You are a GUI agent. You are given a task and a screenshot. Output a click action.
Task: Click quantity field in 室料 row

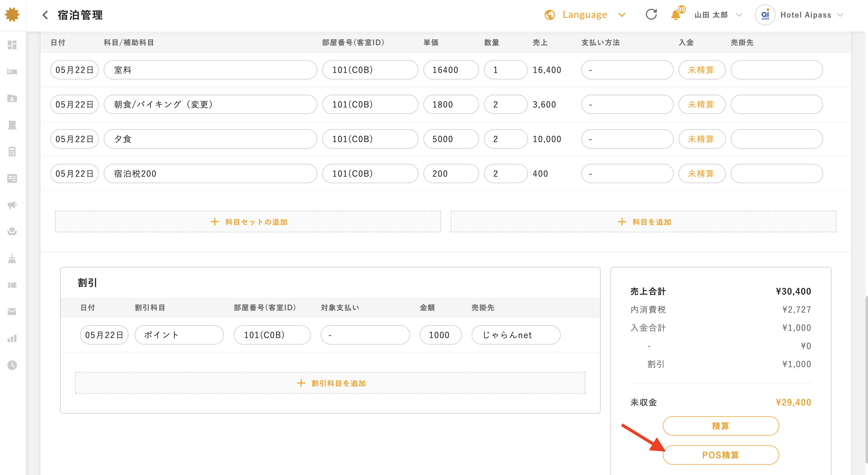(x=506, y=70)
